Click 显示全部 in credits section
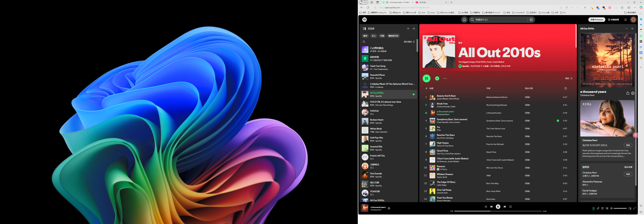 (x=628, y=167)
